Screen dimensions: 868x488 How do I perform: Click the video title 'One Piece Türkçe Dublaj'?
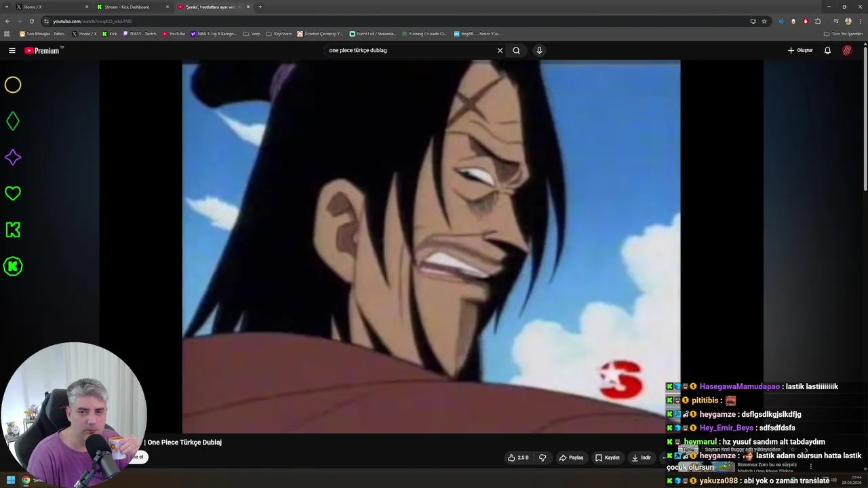[x=184, y=442]
